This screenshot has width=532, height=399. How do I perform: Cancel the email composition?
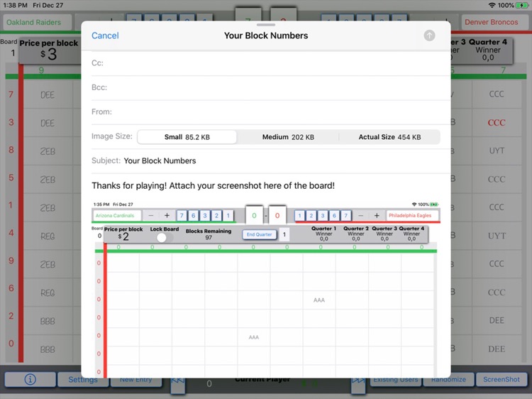(105, 35)
